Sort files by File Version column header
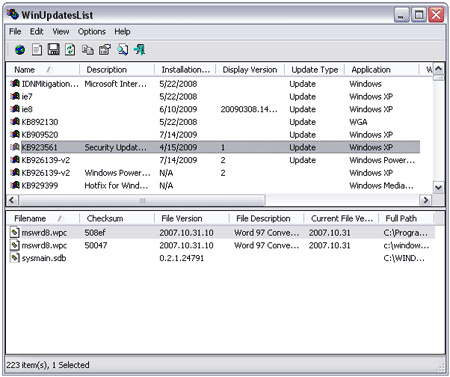450x377 pixels. pyautogui.click(x=192, y=219)
